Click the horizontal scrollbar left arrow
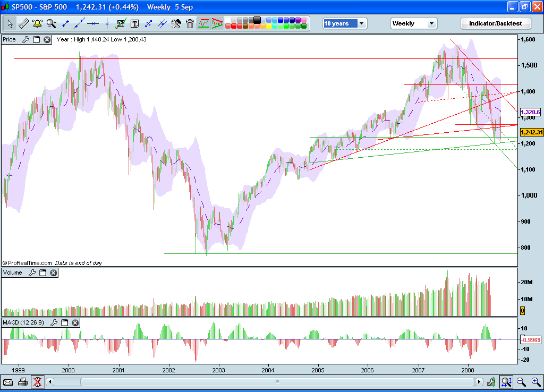The image size is (544, 392). [50, 382]
